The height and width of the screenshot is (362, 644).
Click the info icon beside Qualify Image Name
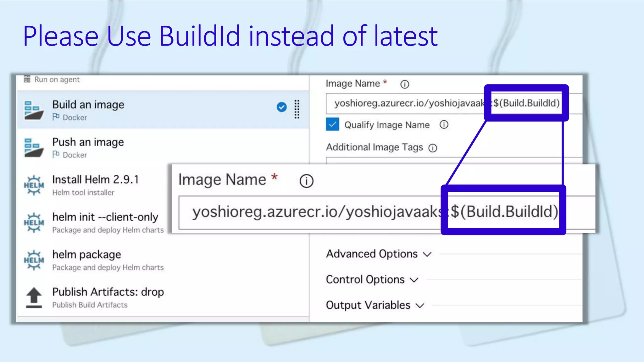444,125
